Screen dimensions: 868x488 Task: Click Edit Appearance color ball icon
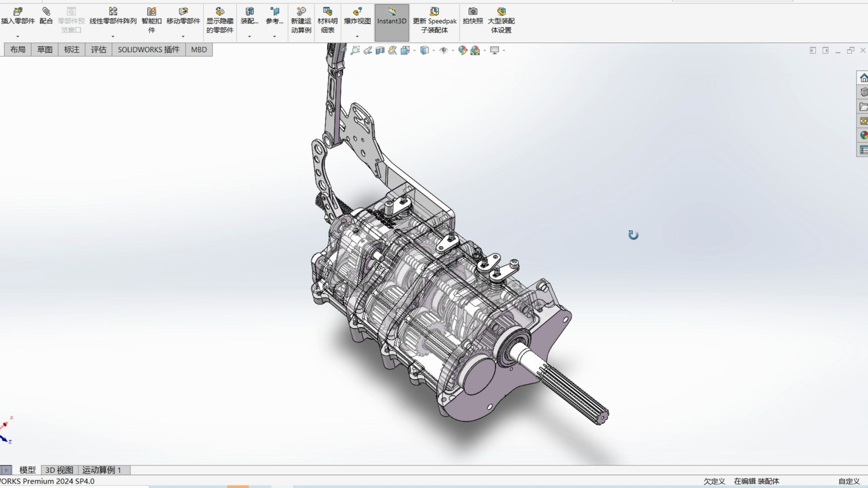point(462,50)
